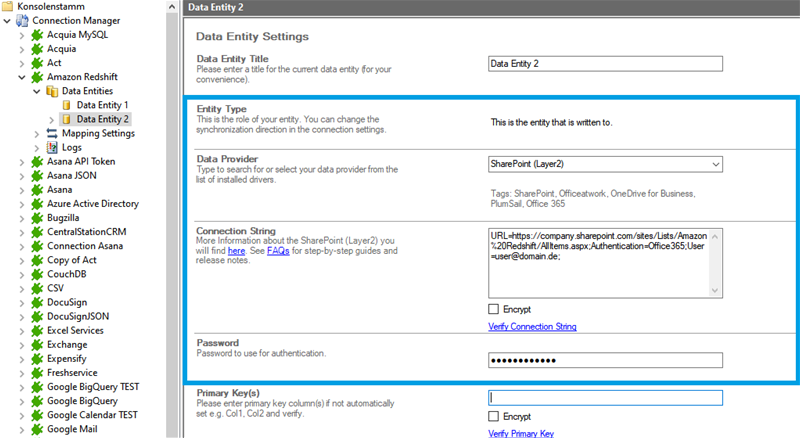Viewport: 800px width, 438px height.
Task: Click the Konsolenstamm folder icon
Action: [x=8, y=6]
